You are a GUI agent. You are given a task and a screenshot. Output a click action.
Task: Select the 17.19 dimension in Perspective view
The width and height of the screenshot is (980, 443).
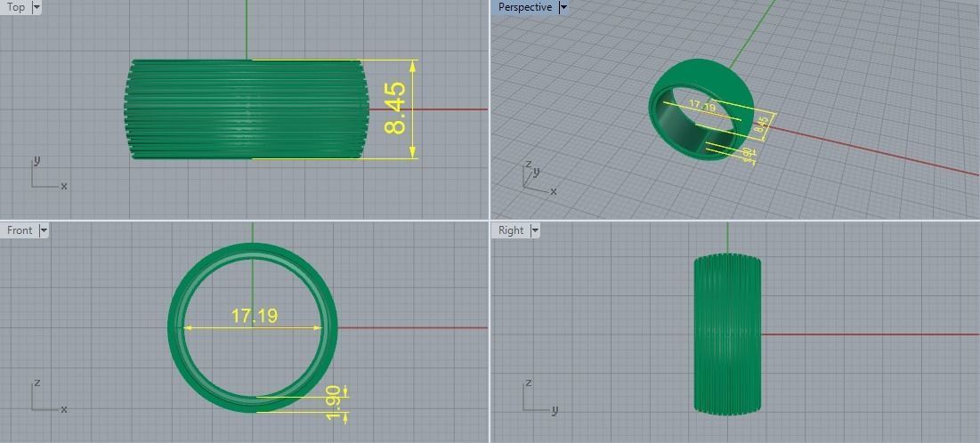coord(702,106)
